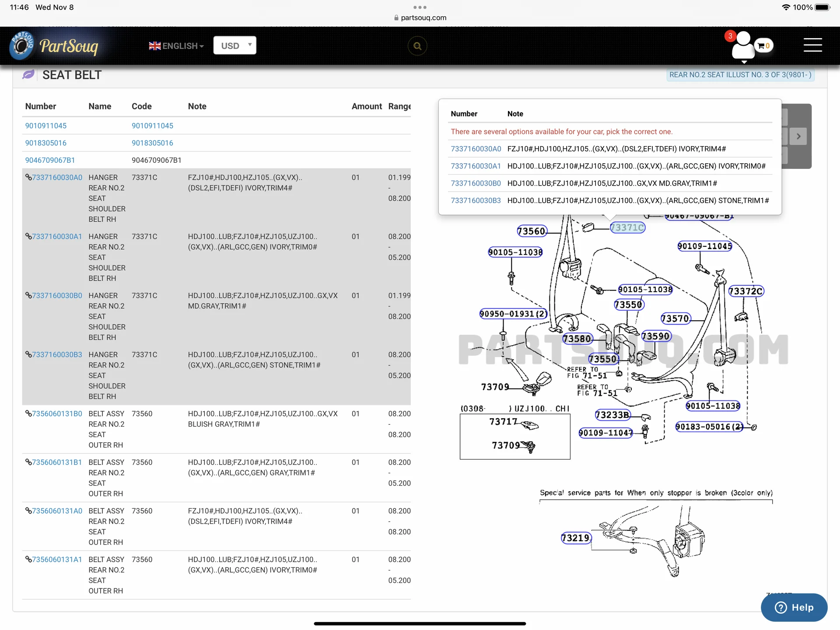Open part 7356060131A1 link in table
The width and height of the screenshot is (840, 630).
57,559
